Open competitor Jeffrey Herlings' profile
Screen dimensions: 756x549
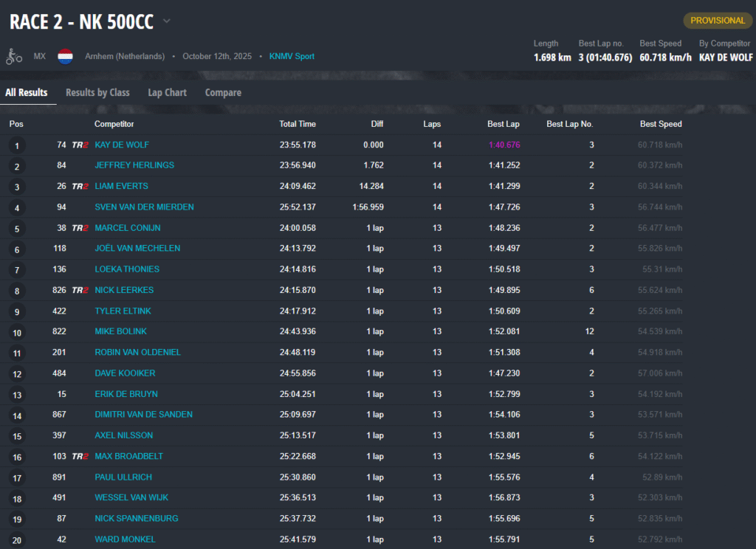[134, 165]
